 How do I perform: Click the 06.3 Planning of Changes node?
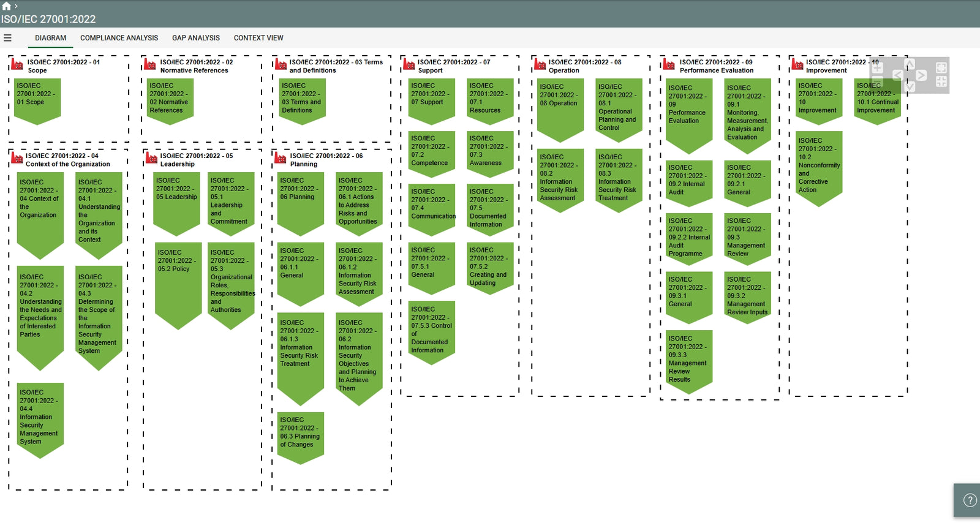pos(300,436)
